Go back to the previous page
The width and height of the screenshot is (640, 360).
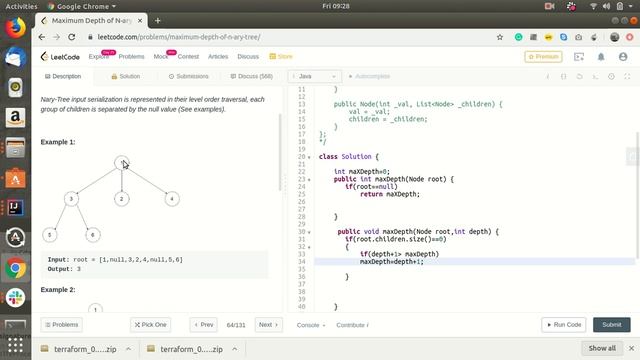tap(42, 37)
